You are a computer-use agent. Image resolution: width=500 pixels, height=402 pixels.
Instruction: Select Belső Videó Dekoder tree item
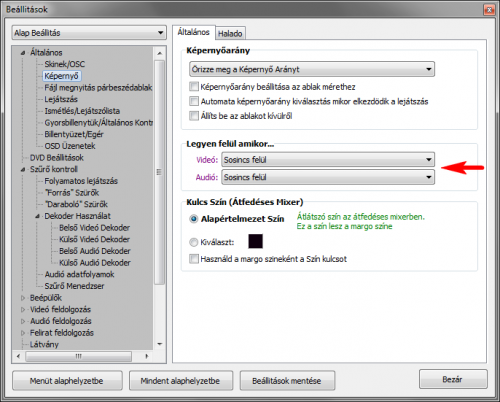coord(94,228)
